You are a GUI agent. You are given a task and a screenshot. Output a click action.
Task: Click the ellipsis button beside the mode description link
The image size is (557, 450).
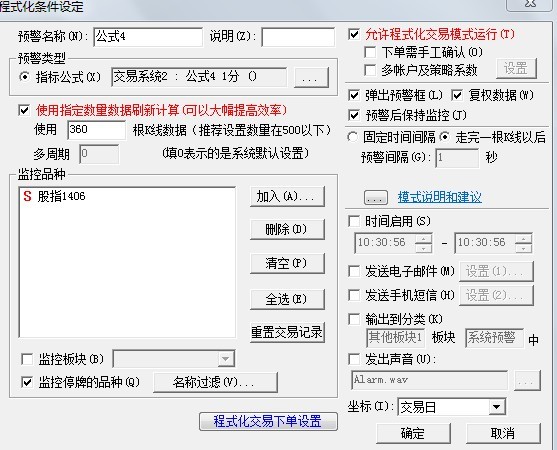(376, 197)
